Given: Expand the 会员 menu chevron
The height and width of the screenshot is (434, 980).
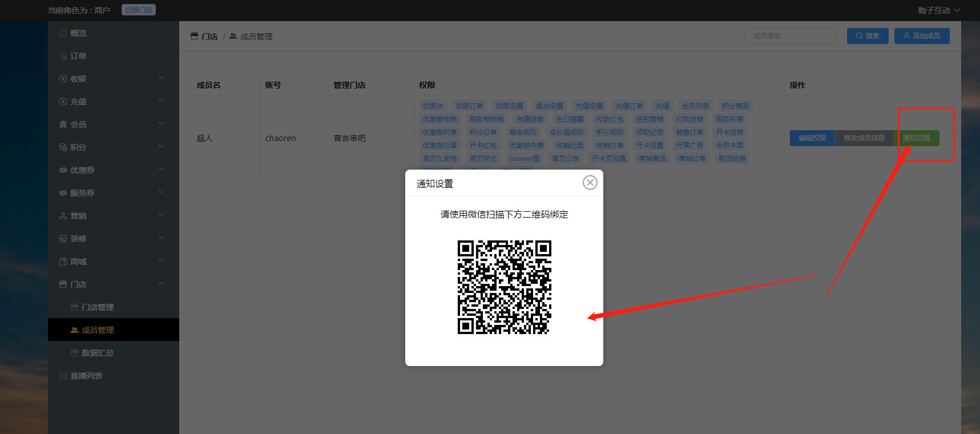Looking at the screenshot, I should (x=161, y=123).
